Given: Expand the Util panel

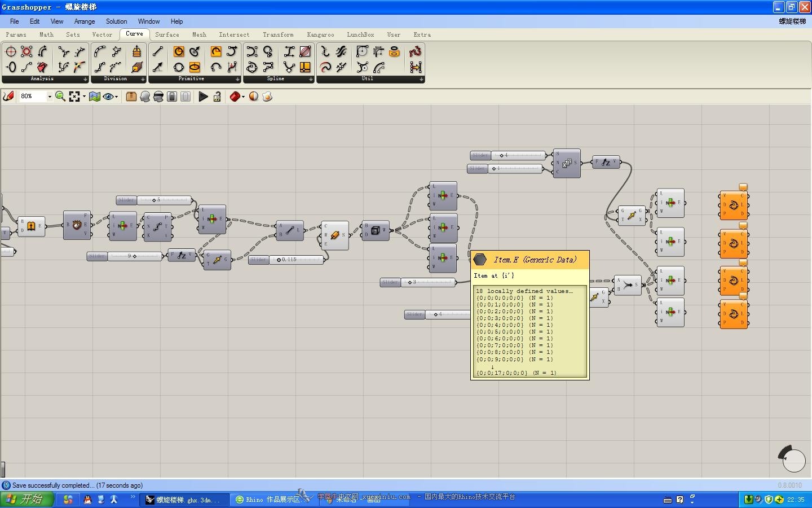Looking at the screenshot, I should click(421, 79).
